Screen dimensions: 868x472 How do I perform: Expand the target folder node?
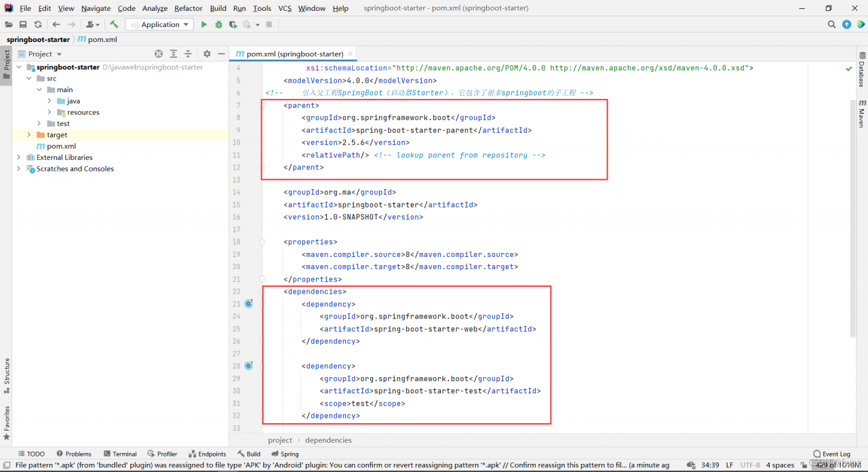[29, 135]
